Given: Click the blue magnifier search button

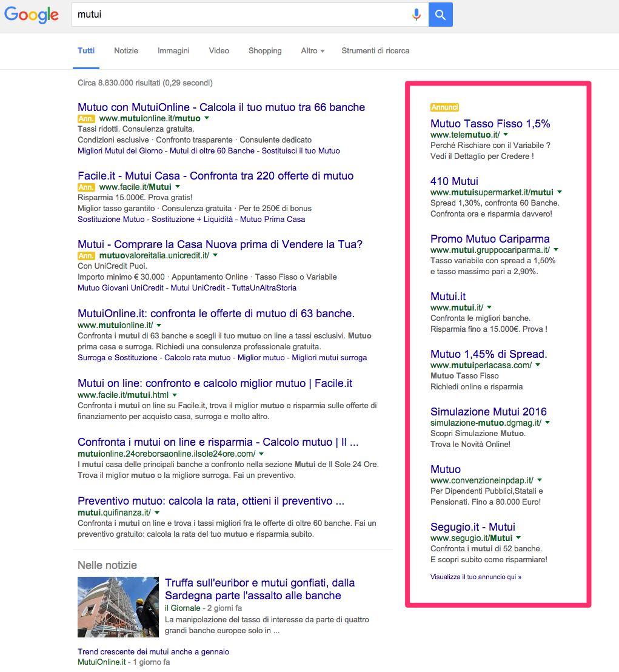Looking at the screenshot, I should pyautogui.click(x=440, y=15).
